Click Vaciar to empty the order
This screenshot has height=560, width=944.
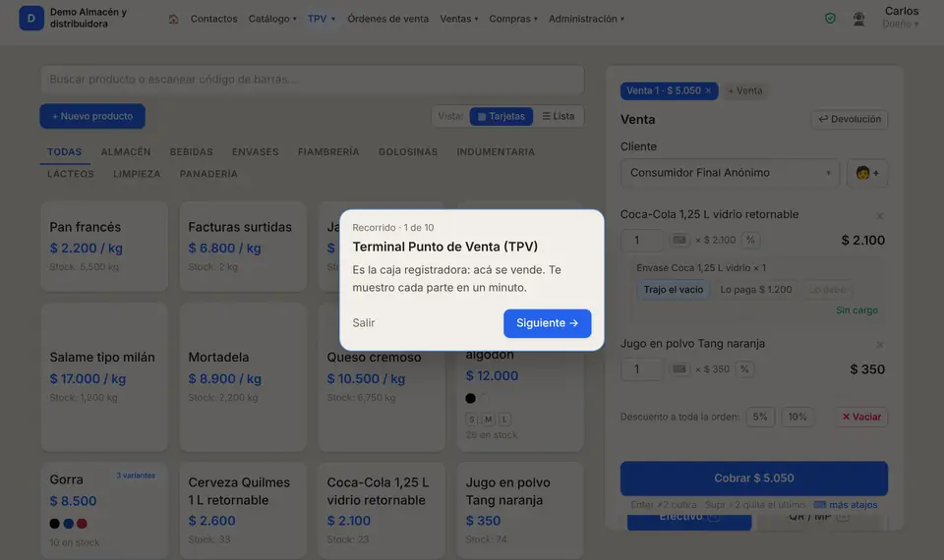861,417
